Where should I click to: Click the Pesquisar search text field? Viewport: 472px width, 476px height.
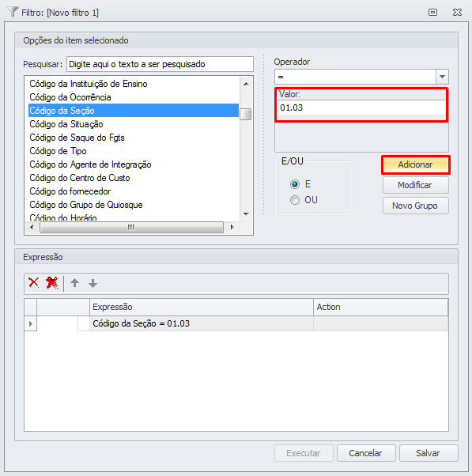[x=160, y=64]
